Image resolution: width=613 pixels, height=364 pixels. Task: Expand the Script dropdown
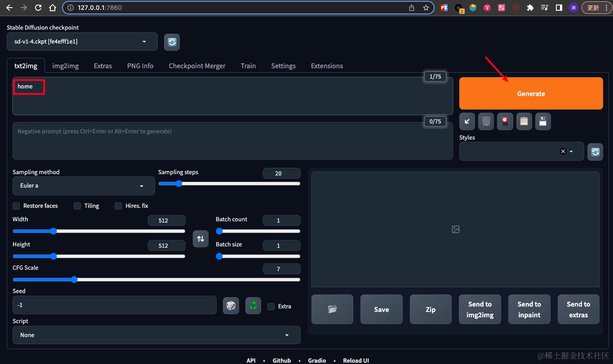[x=156, y=335]
